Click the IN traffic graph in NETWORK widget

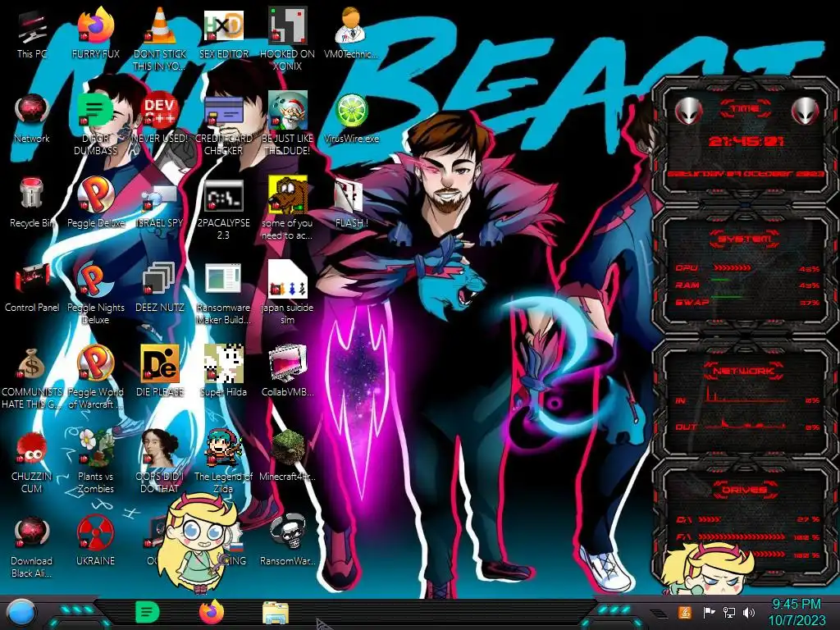747,395
